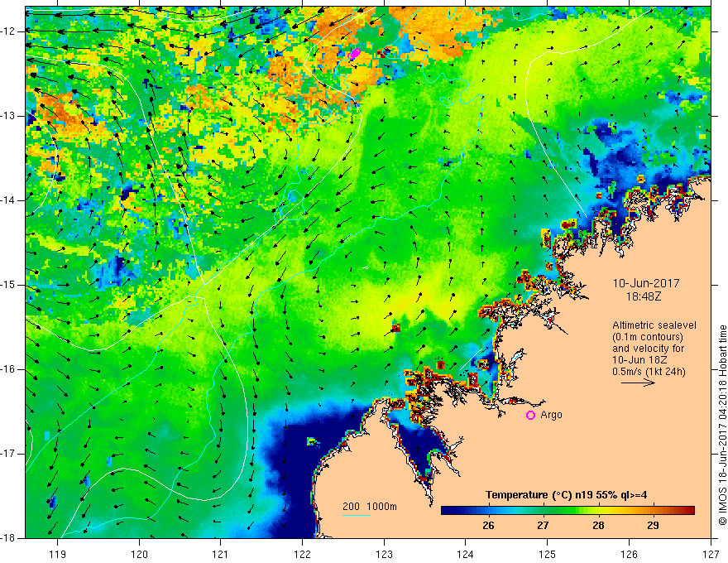
Task: Click the "Temperature (°C) n19 55% ql>=4" title
Action: click(x=566, y=495)
